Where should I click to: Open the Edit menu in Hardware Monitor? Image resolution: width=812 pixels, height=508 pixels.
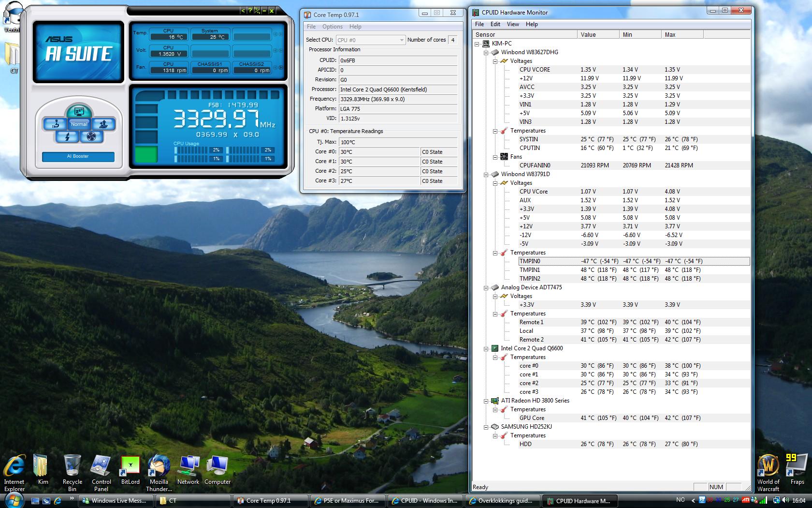495,24
